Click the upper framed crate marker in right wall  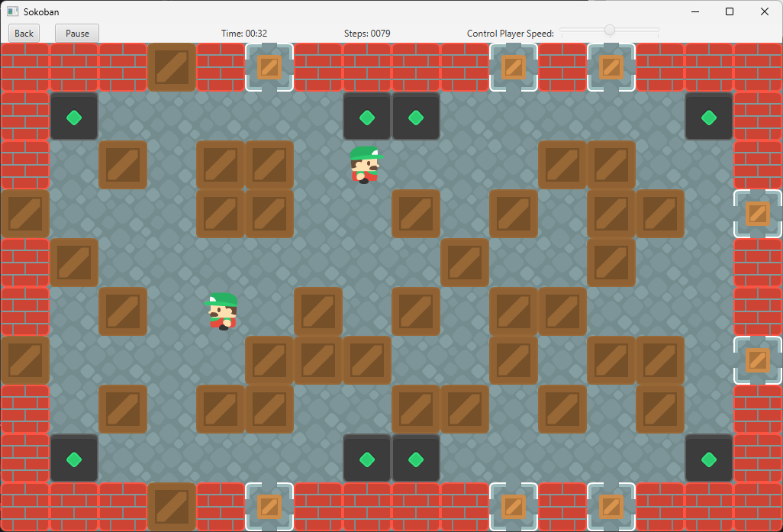click(758, 214)
